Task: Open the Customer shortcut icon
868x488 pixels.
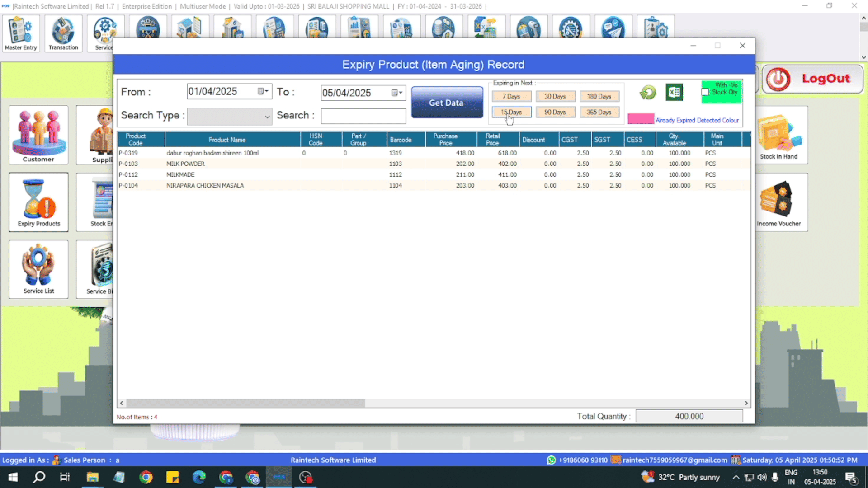Action: [x=38, y=135]
